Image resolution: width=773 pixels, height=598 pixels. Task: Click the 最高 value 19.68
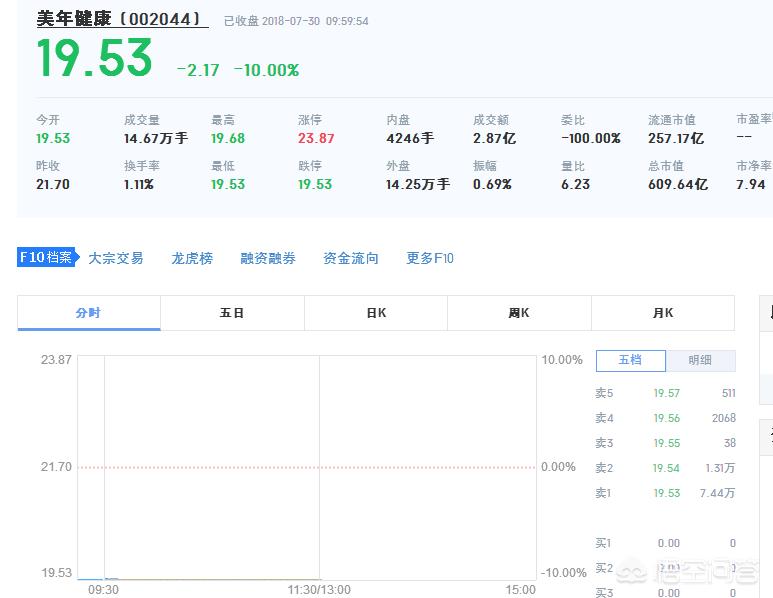point(228,138)
